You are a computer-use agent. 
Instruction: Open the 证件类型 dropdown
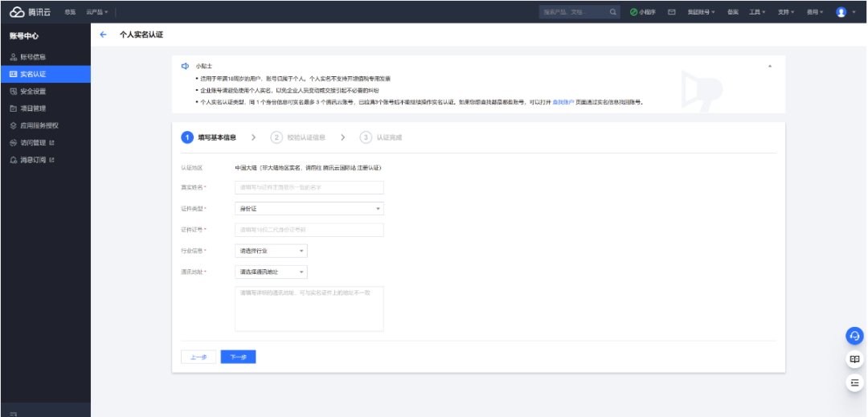[309, 209]
